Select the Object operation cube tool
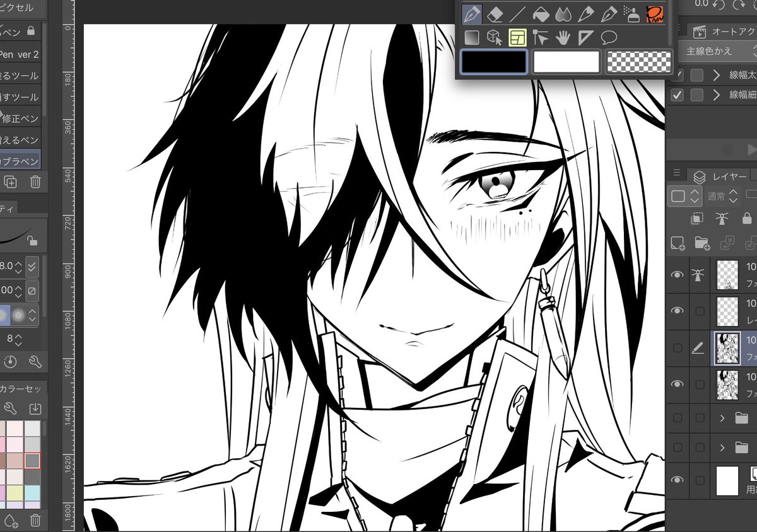Image resolution: width=757 pixels, height=532 pixels. click(x=495, y=38)
